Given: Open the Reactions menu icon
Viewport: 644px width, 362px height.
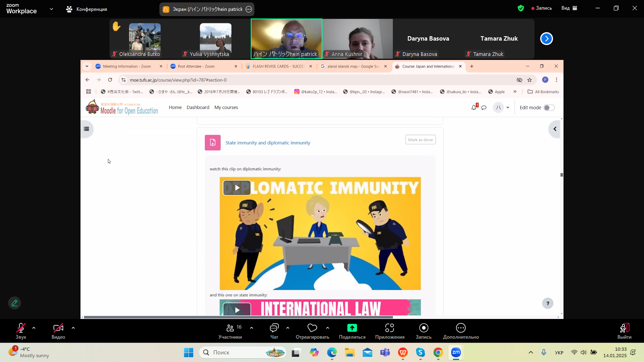Looking at the screenshot, I should (x=312, y=328).
